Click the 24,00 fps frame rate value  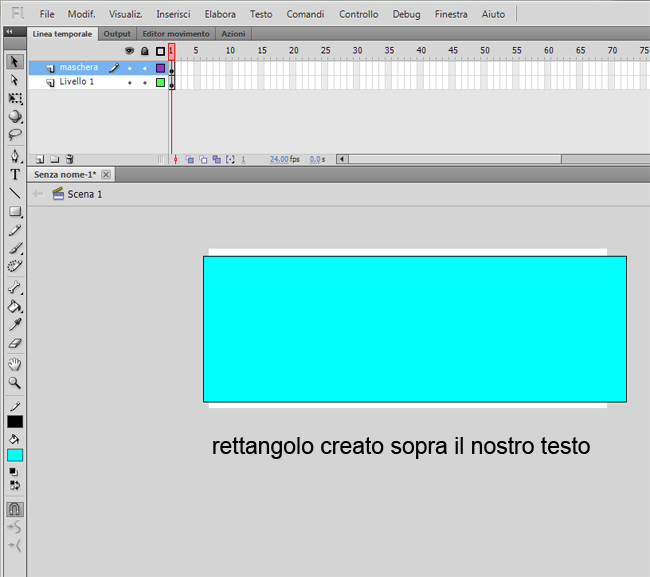pos(279,159)
